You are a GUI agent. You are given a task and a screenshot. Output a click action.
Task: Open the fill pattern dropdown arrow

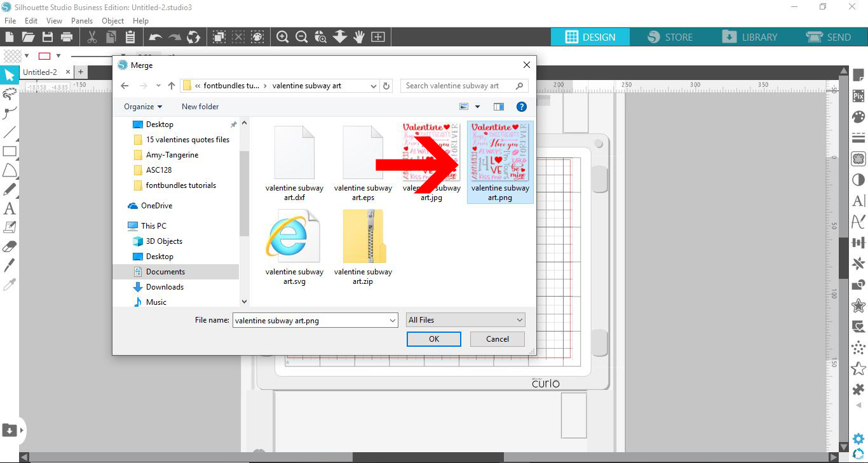27,56
